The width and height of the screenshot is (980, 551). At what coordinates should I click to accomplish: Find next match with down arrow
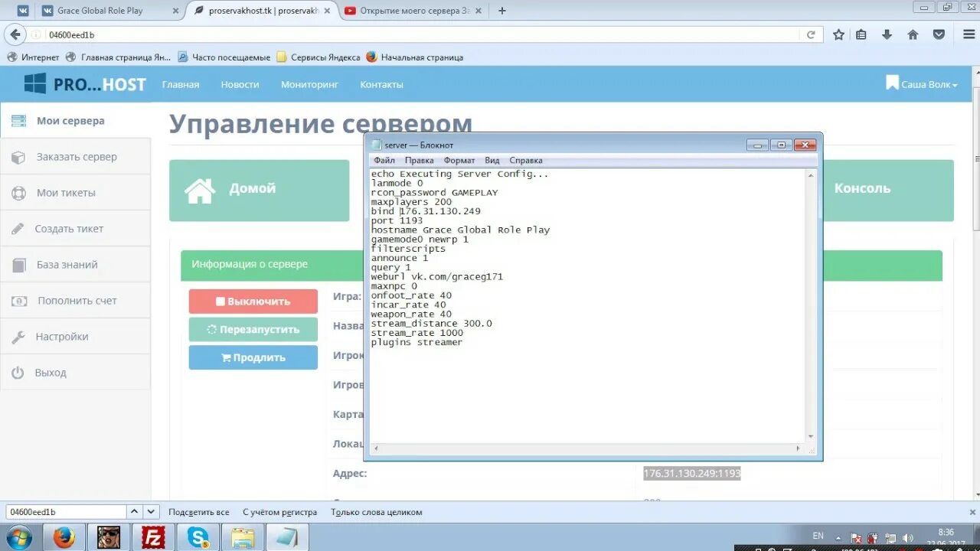[151, 512]
